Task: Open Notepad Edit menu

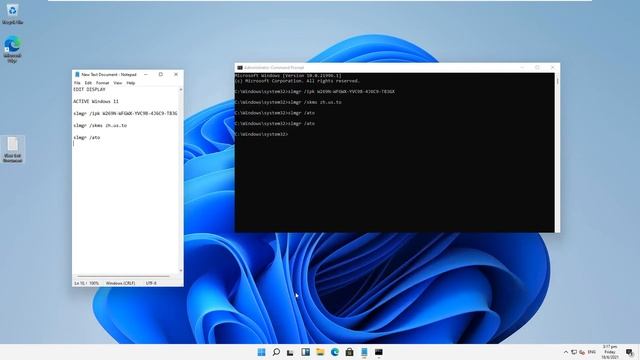Action: tap(88, 83)
